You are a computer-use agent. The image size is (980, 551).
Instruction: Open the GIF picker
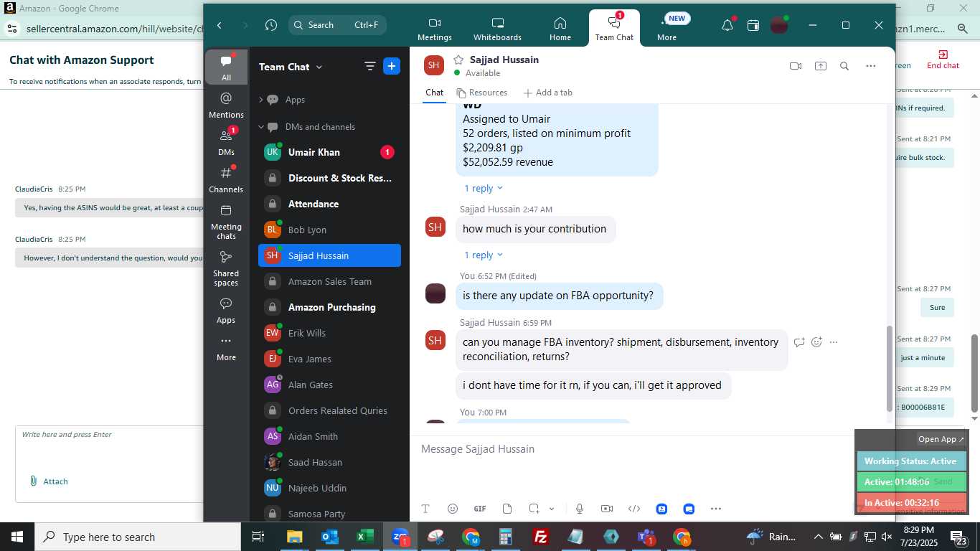coord(480,509)
